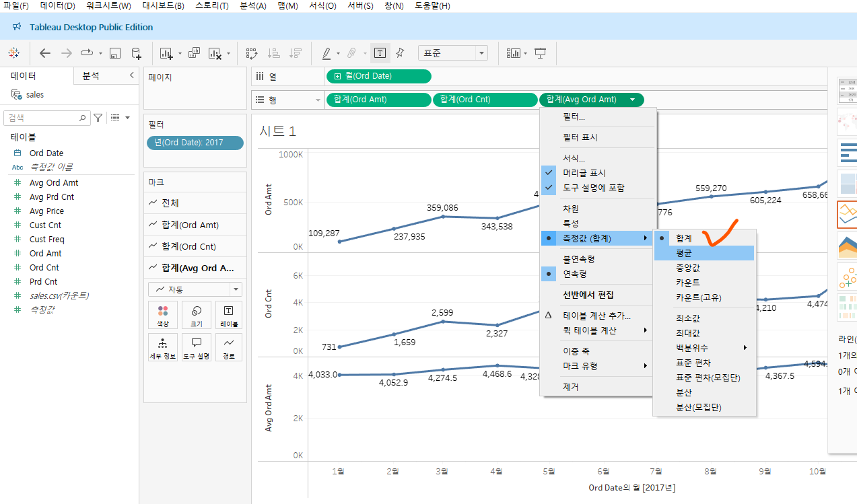Click the Show/Hide Cards toolbar icon
Viewport: 857px width, 504px height.
click(514, 53)
